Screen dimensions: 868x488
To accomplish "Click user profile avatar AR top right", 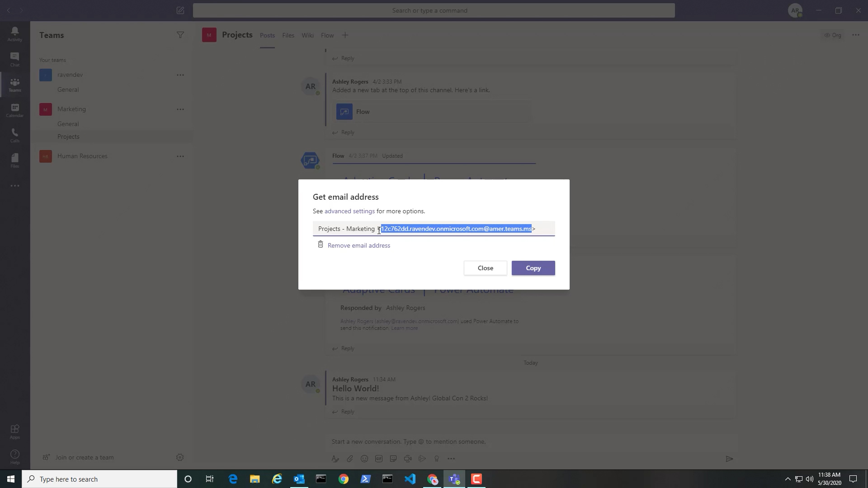I will pyautogui.click(x=795, y=10).
